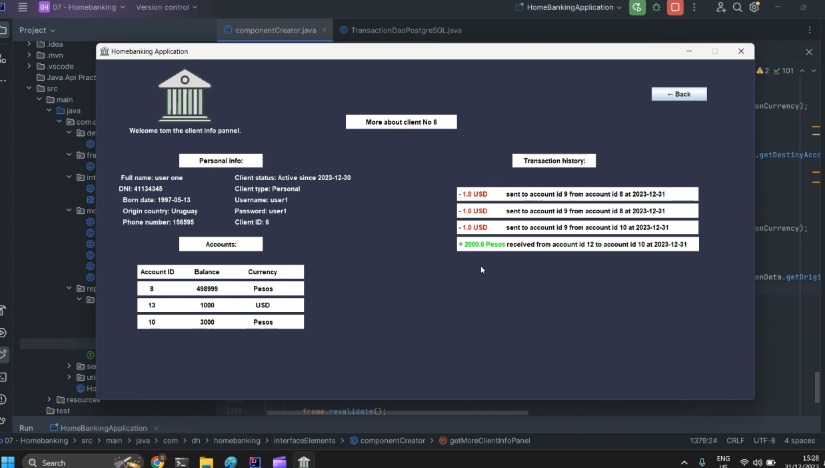Viewport: 825px width, 468px height.
Task: Open the Version control dropdown
Action: click(x=166, y=7)
